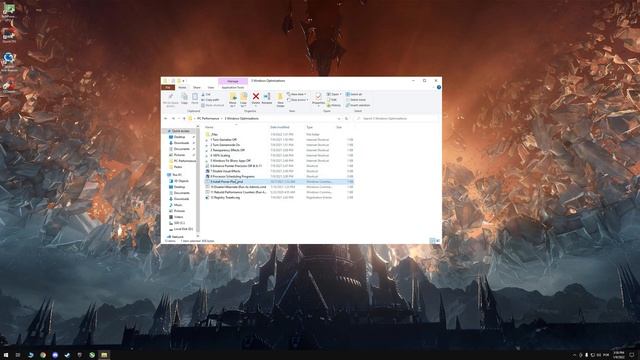Screen dimensions: 640x360
Task: Click the Forward navigation arrow
Action: (x=173, y=118)
